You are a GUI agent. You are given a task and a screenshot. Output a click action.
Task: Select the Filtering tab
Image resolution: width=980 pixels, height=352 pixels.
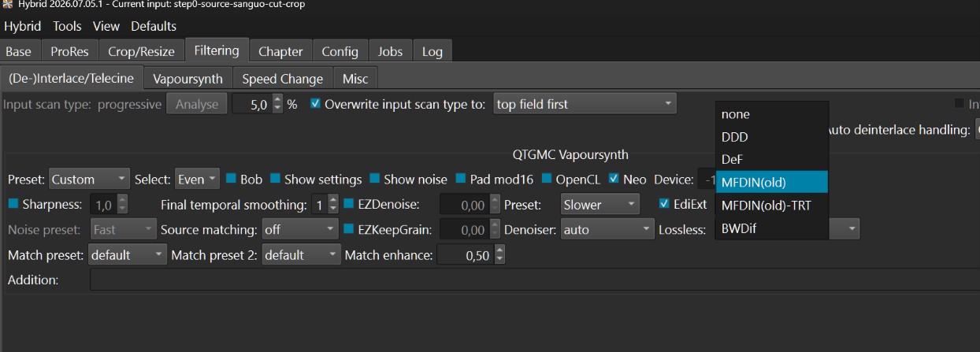pos(217,50)
